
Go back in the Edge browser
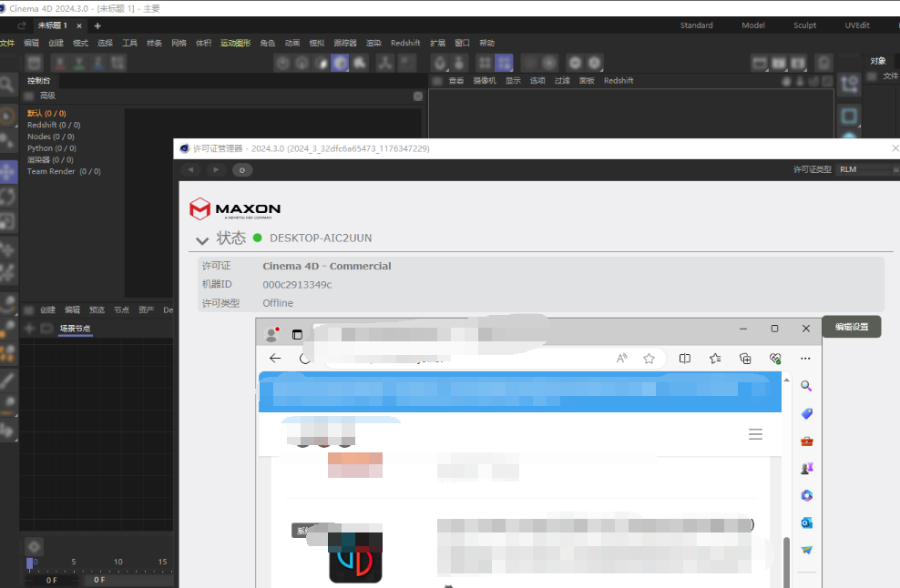[x=275, y=359]
